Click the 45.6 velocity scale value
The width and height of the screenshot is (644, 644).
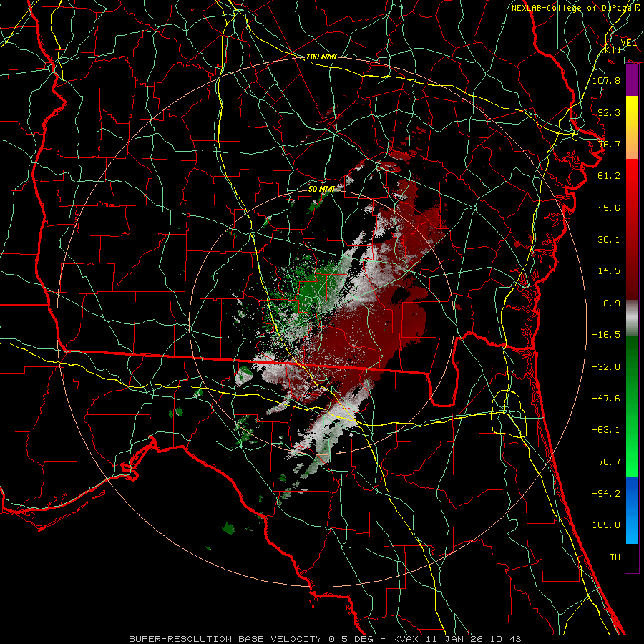(609, 208)
